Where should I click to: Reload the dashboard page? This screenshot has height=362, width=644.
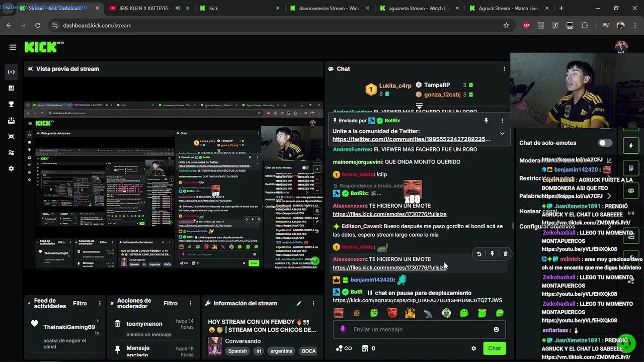[x=38, y=25]
